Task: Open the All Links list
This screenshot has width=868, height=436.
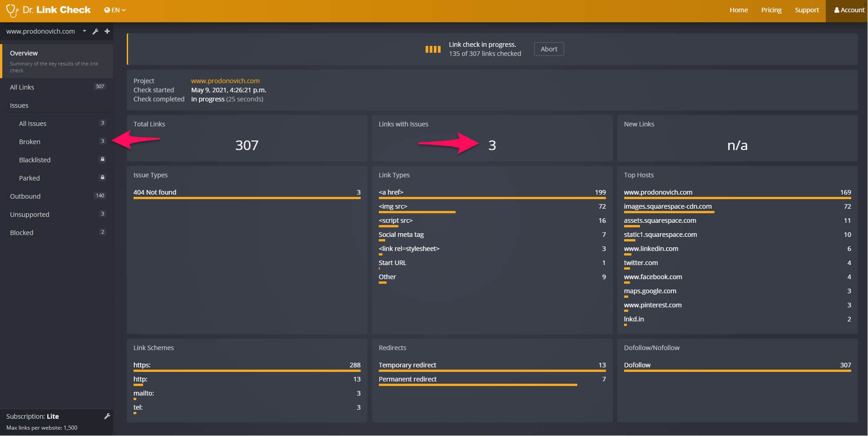Action: 22,87
